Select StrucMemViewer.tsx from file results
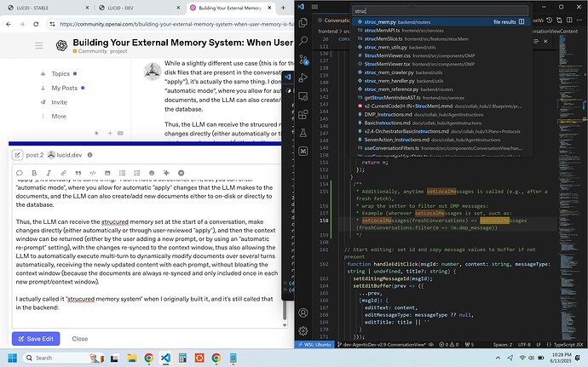 441,64
